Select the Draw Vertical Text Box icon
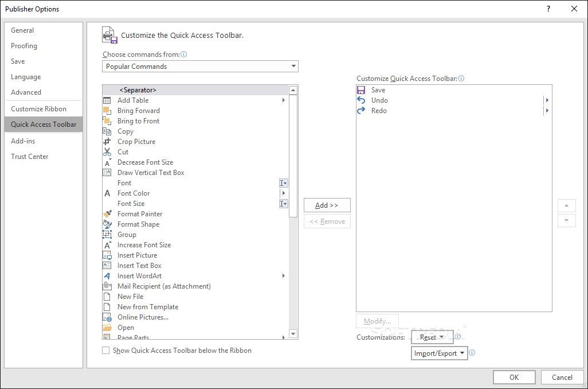This screenshot has width=588, height=389. [x=107, y=173]
